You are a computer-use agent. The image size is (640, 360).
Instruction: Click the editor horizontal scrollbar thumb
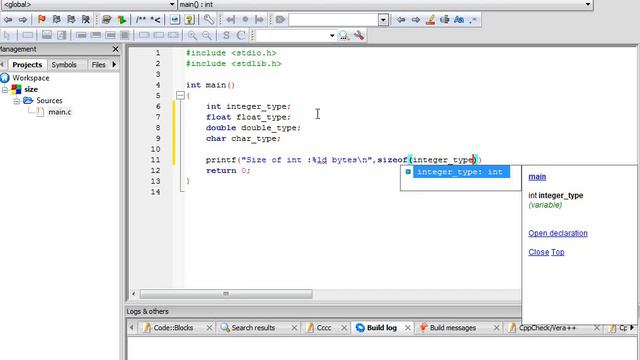tap(226, 294)
